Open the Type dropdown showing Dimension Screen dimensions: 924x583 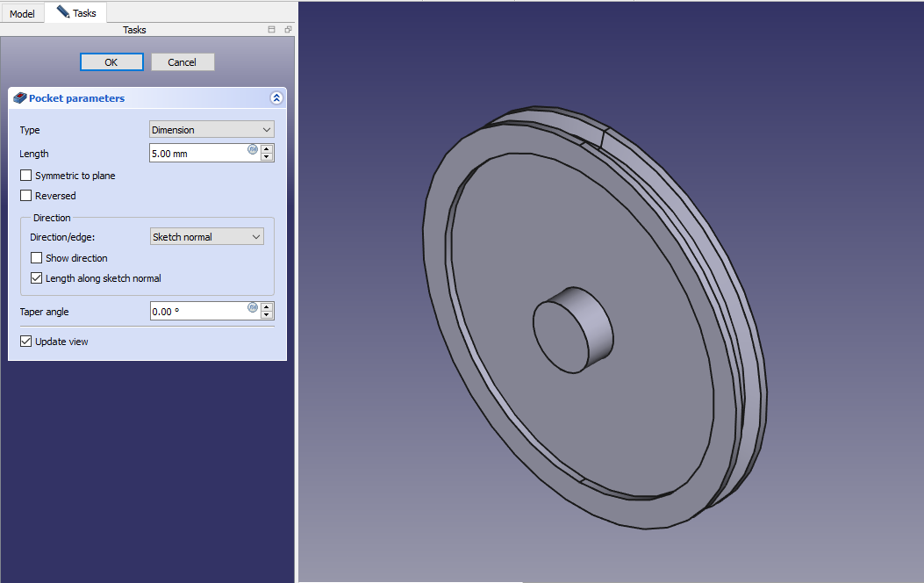point(211,130)
